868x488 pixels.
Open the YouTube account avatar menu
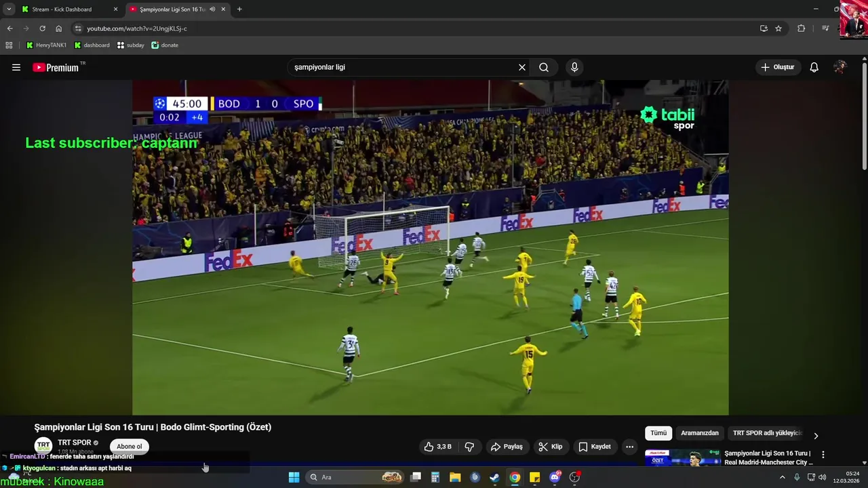tap(840, 67)
